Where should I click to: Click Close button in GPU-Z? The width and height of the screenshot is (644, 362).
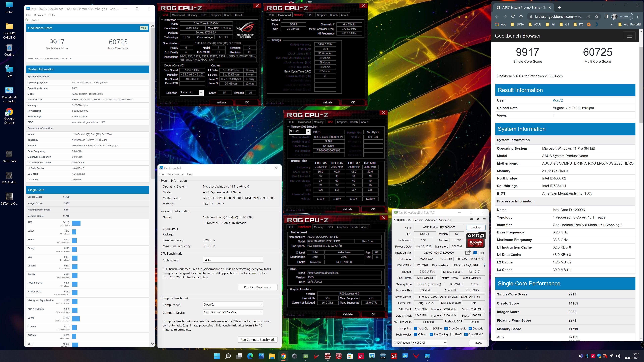pyautogui.click(x=478, y=343)
